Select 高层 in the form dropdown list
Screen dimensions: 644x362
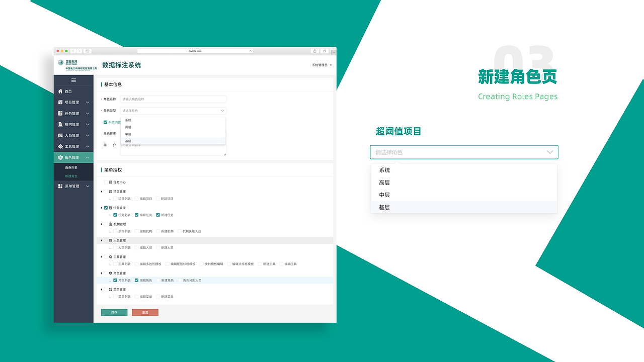coord(173,127)
